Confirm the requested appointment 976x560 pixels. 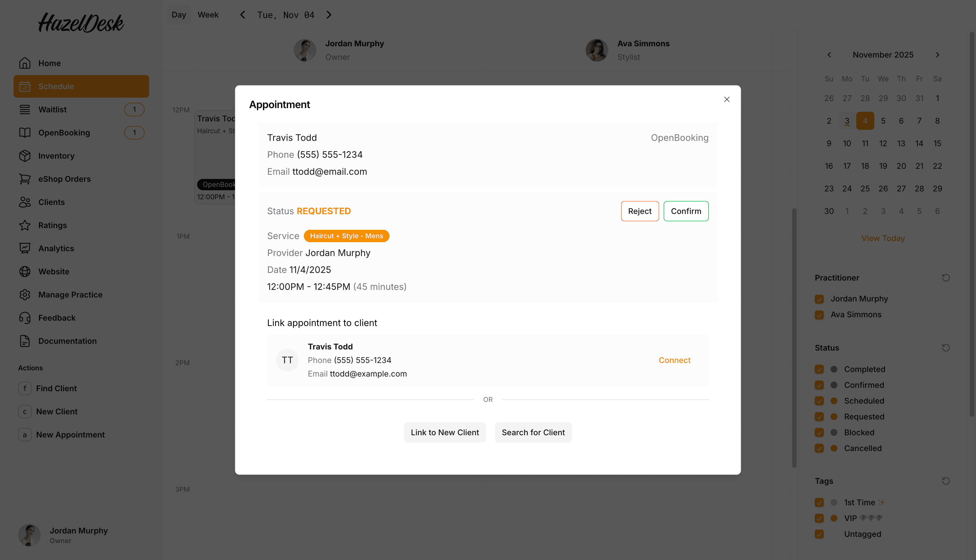coord(686,211)
